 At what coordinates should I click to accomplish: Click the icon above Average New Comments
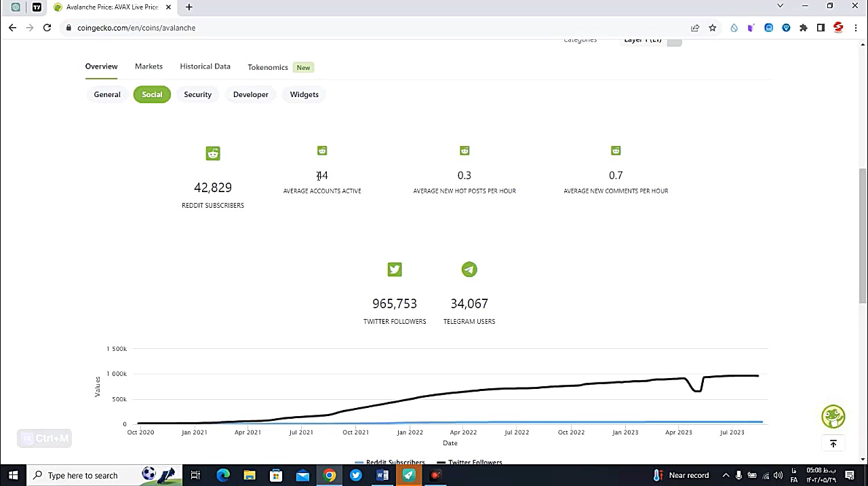point(616,151)
